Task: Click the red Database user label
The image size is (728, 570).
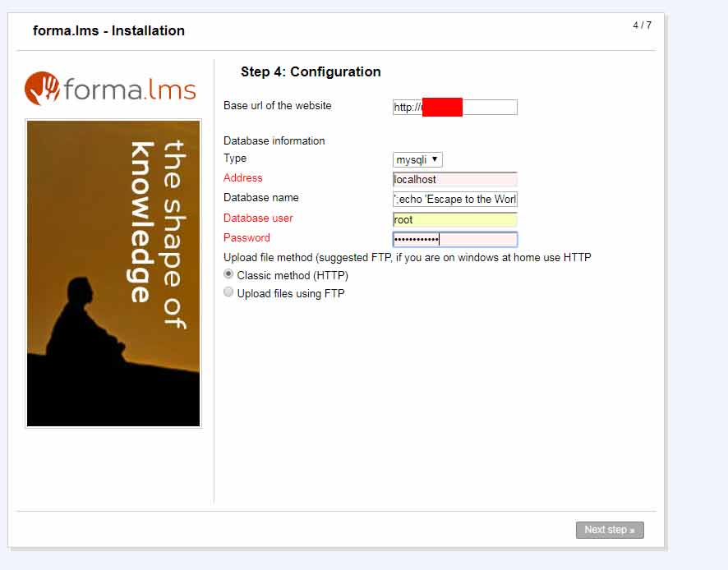Action: tap(258, 218)
